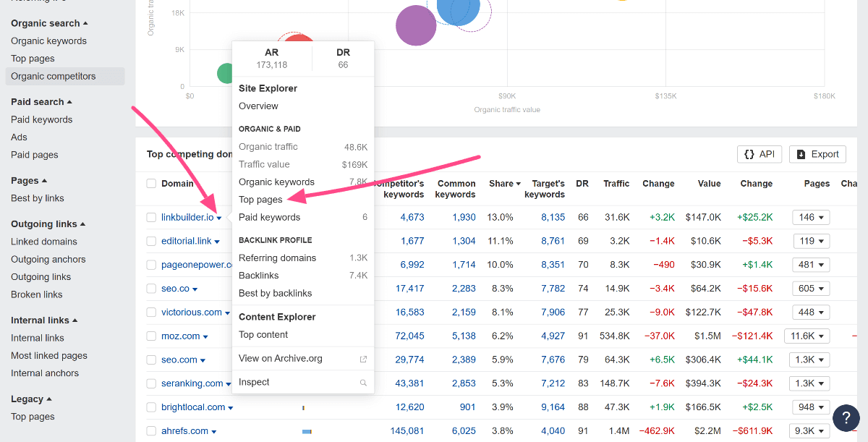
Task: Tick the brightlocal.com row checkbox
Action: click(x=151, y=407)
